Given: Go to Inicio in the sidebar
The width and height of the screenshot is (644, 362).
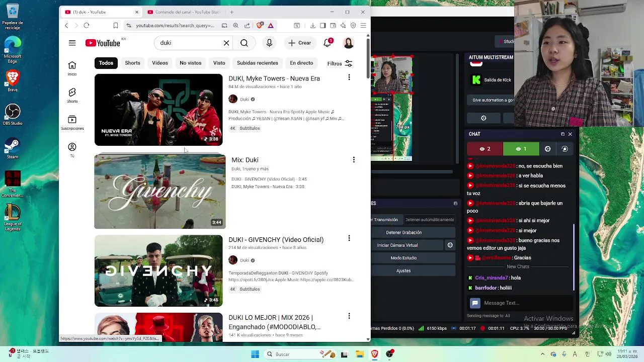Looking at the screenshot, I should tap(72, 68).
